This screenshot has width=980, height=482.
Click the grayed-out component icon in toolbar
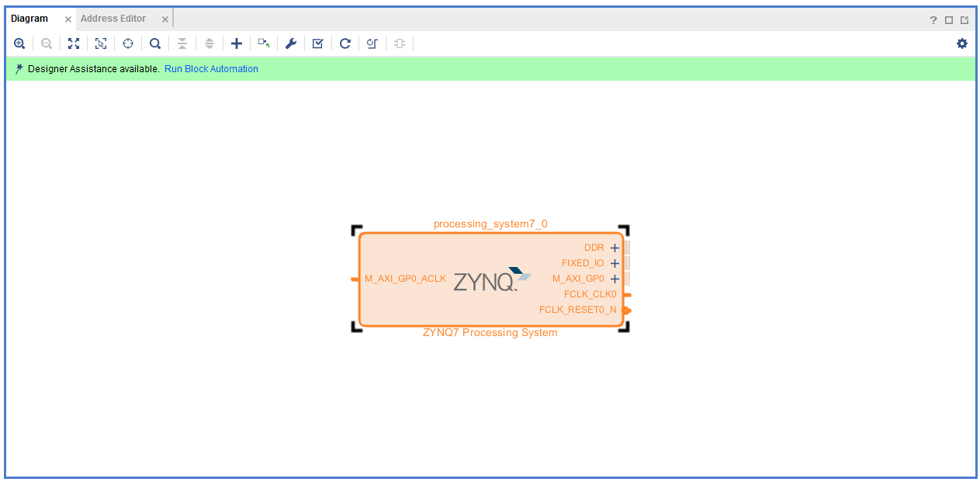(x=400, y=43)
